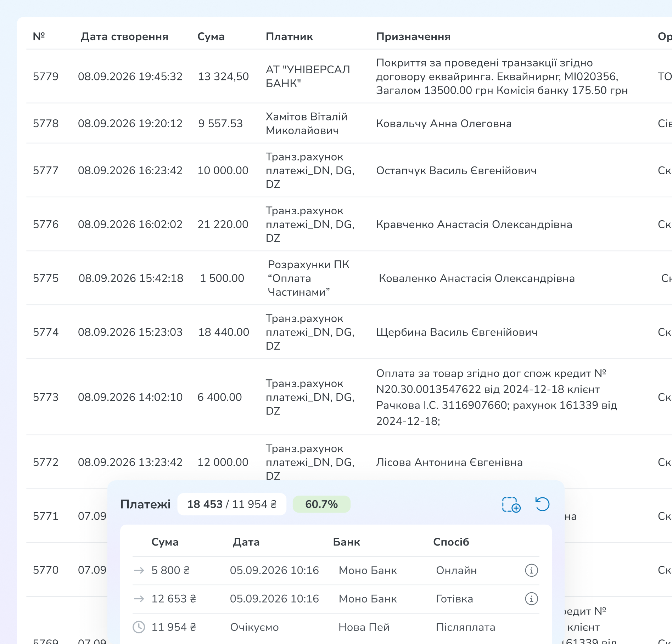672x644 pixels.
Task: Click the add-selection icon in the Платежі panel
Action: 511,504
